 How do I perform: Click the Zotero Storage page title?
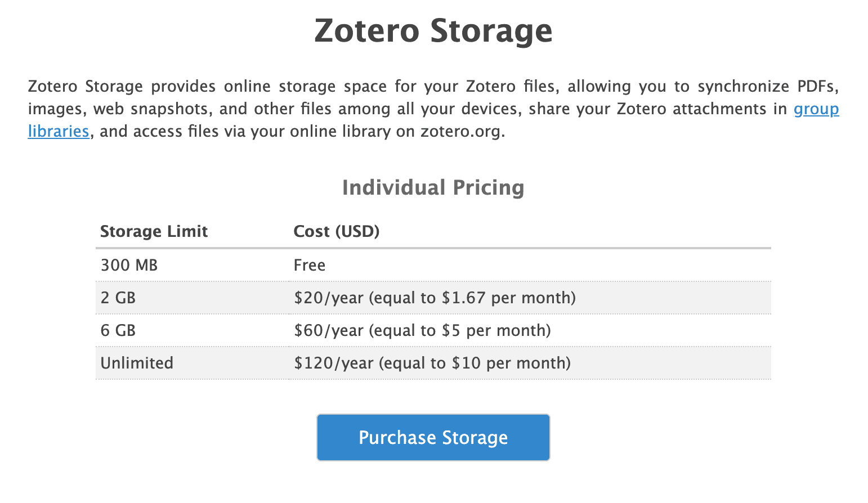[433, 30]
